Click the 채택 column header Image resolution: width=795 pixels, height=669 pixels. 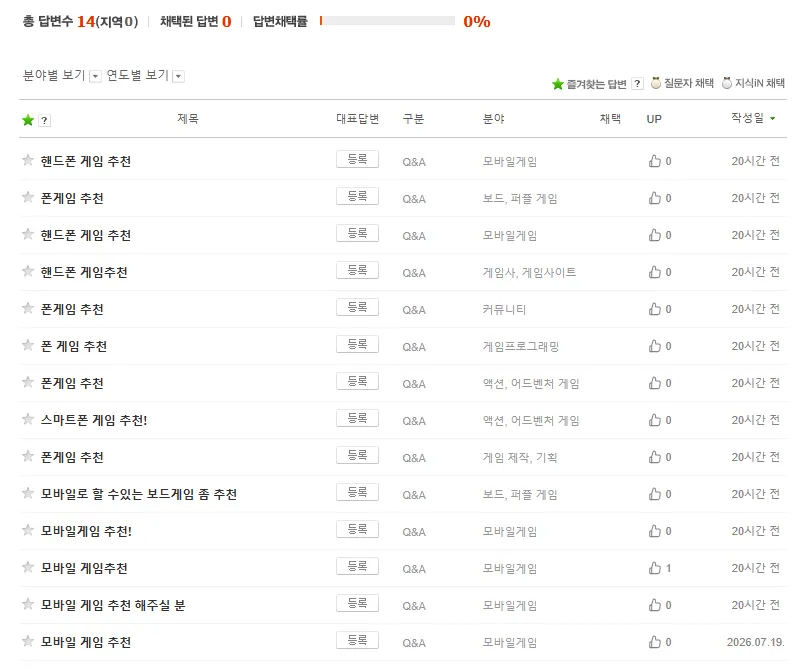pos(610,119)
